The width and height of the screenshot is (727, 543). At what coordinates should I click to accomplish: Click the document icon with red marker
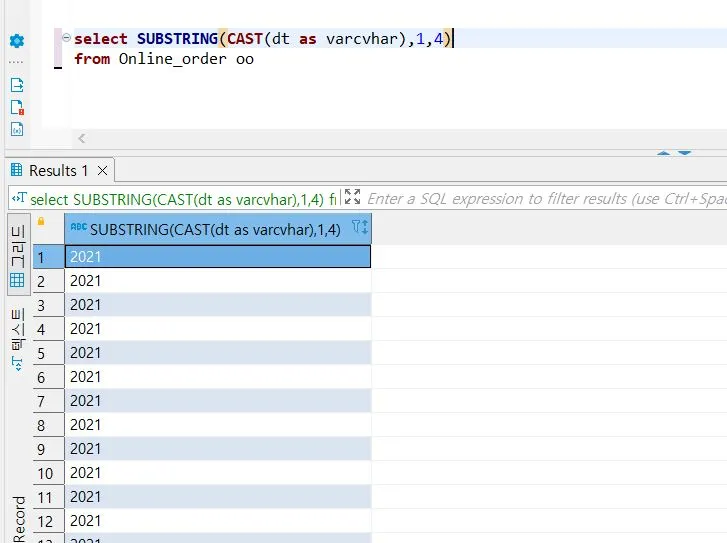tap(17, 107)
